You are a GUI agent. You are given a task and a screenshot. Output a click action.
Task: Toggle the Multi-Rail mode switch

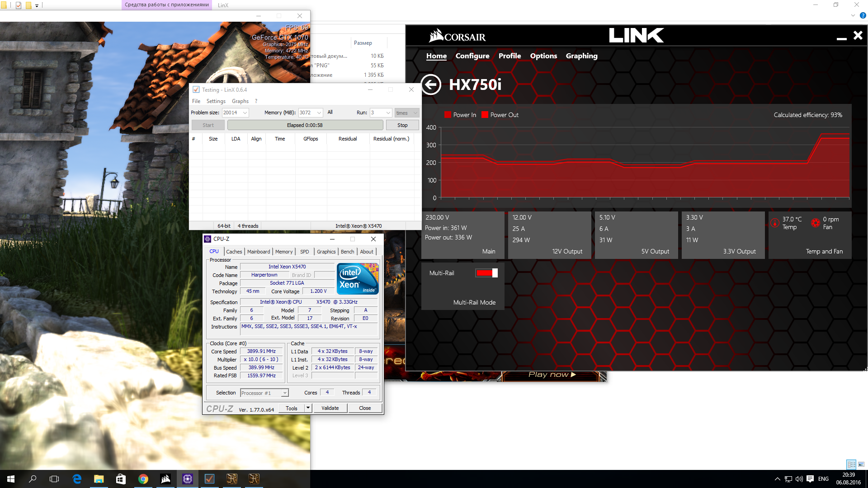(486, 273)
